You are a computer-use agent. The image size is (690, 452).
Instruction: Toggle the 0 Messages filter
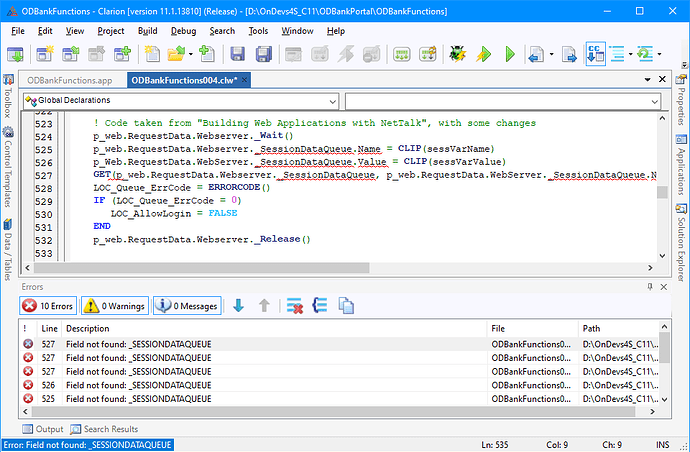(187, 306)
